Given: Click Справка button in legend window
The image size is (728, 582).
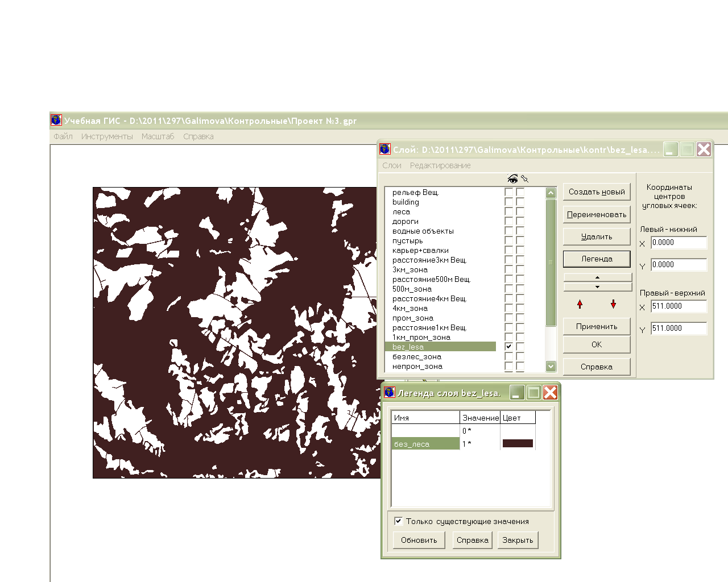Looking at the screenshot, I should click(x=473, y=540).
